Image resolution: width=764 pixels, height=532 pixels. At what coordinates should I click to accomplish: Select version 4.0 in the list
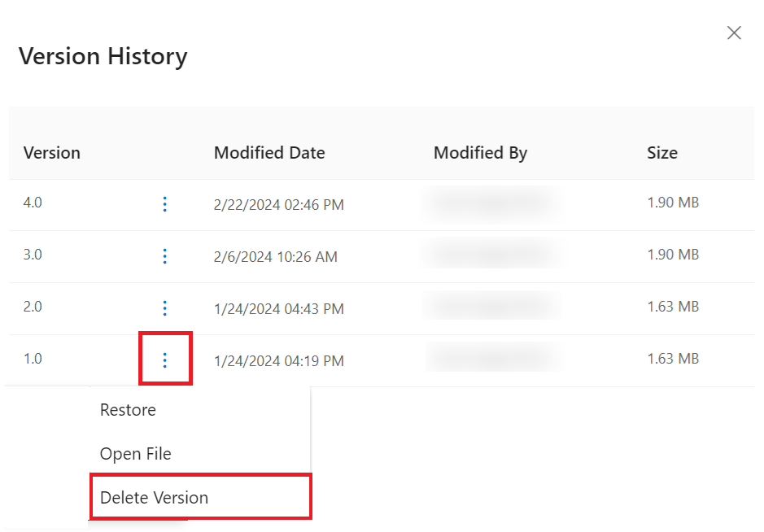[33, 203]
